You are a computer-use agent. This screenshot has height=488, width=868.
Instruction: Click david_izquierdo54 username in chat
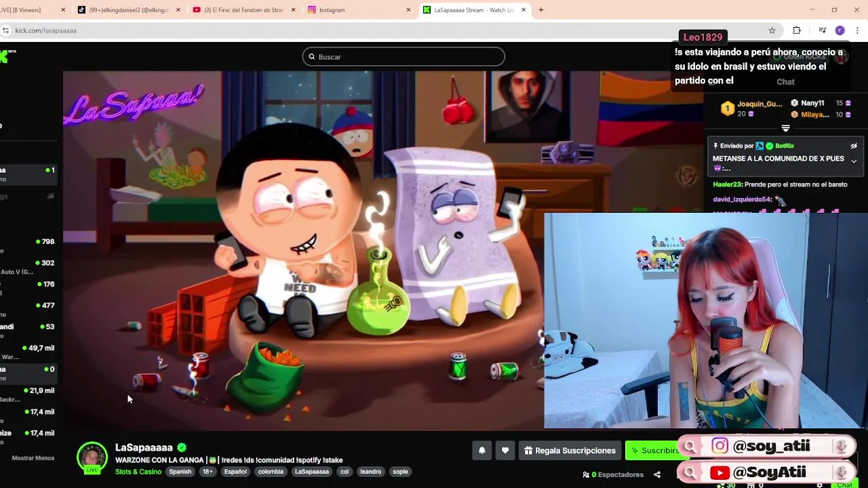click(x=742, y=199)
